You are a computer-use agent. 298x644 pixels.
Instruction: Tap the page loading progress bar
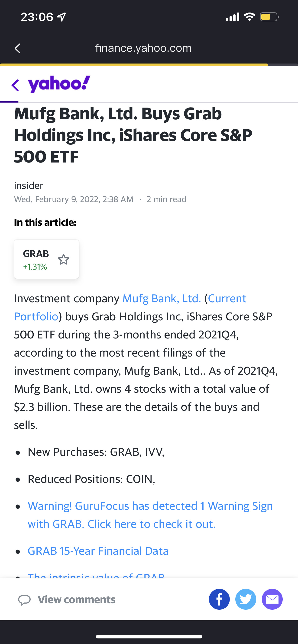(x=134, y=65)
